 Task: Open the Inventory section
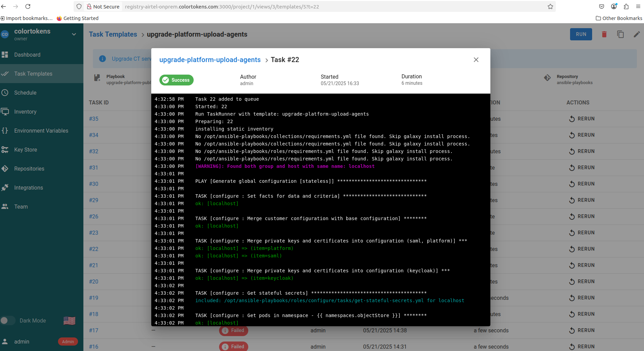pos(25,112)
